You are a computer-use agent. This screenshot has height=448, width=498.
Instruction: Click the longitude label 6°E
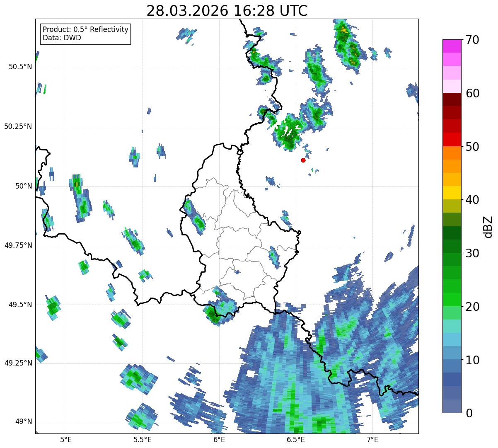click(219, 439)
